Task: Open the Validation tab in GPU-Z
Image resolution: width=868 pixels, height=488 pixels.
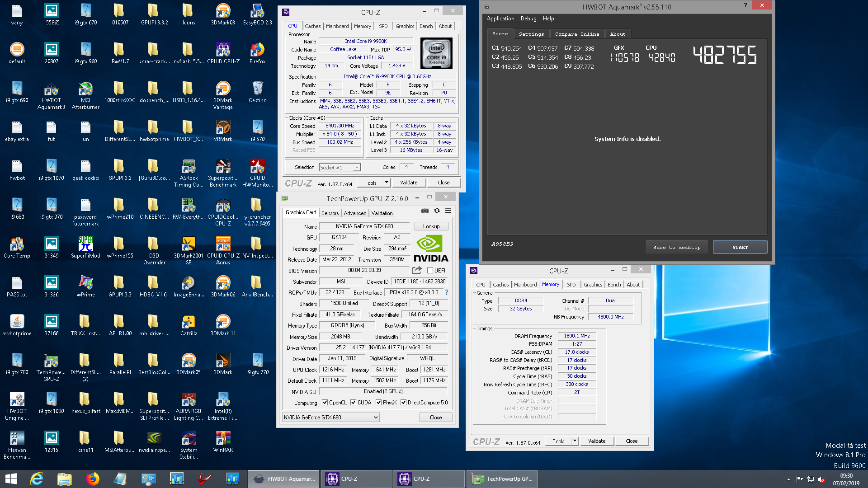Action: 382,213
